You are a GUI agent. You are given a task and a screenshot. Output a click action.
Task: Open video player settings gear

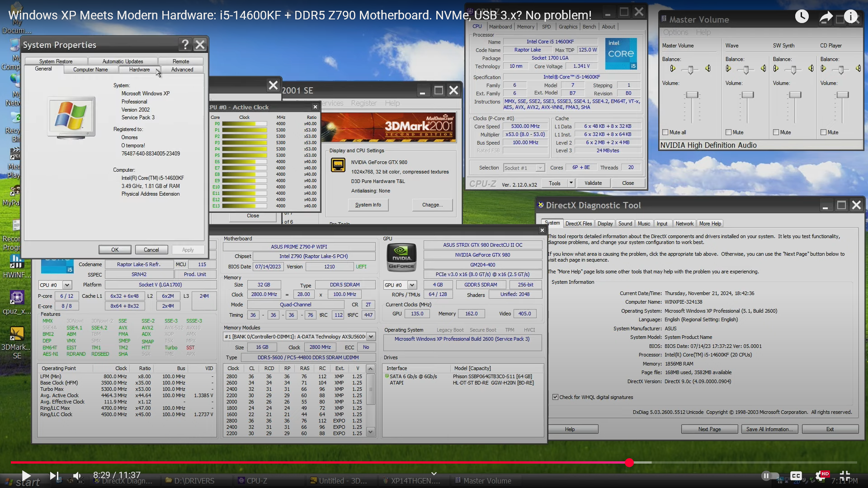click(x=821, y=475)
